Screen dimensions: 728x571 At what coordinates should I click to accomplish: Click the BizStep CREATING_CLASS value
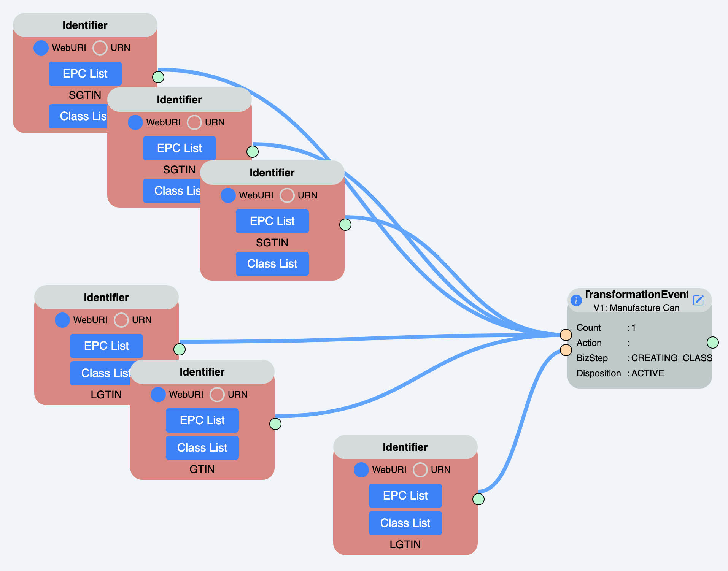[x=671, y=358]
